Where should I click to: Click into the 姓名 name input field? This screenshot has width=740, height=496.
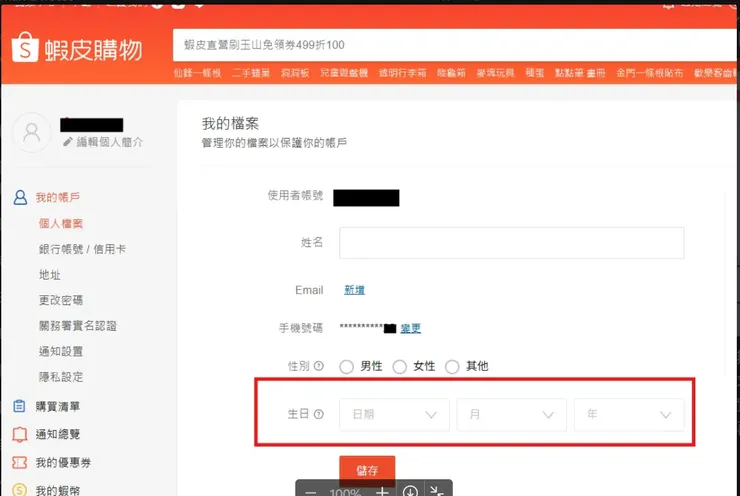(512, 243)
